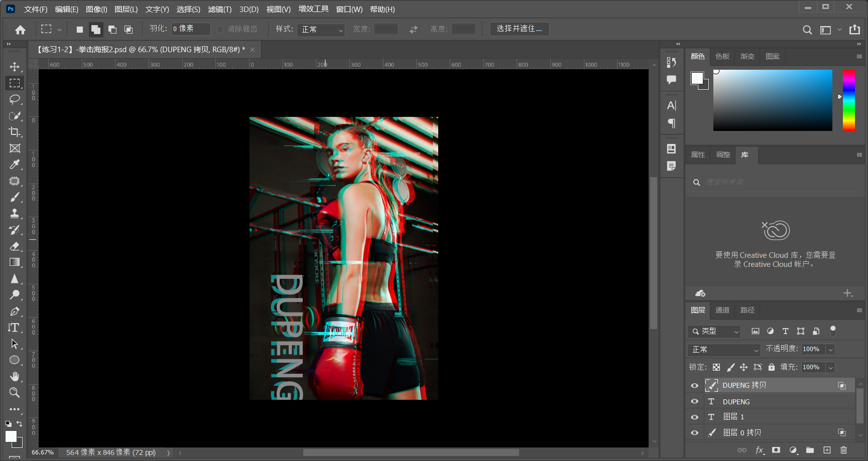Viewport: 868px width, 461px height.
Task: Pick a color in the color field
Action: [x=773, y=100]
